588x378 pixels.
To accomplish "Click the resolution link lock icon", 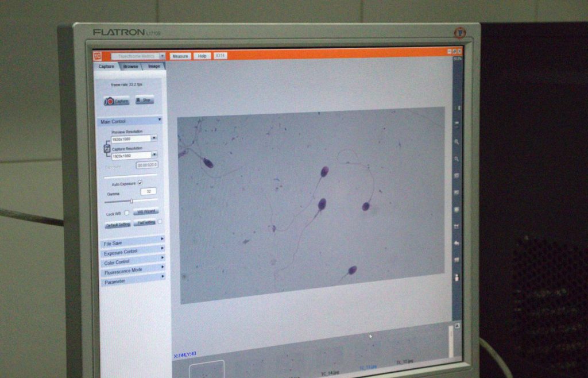I will (x=107, y=148).
